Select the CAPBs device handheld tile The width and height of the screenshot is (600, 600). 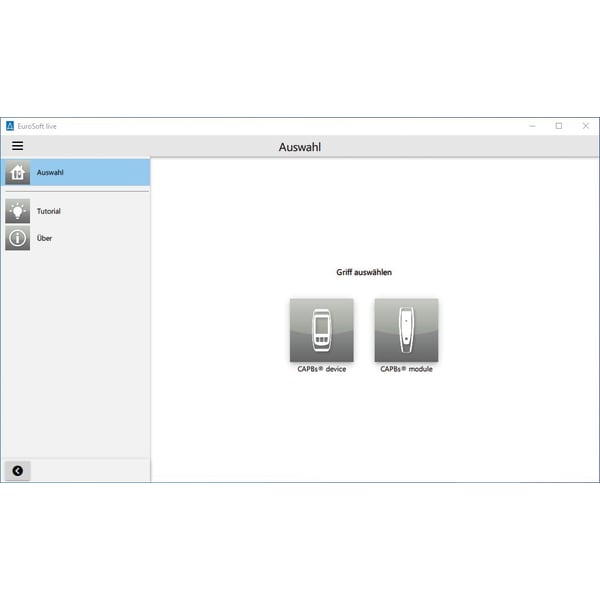[x=321, y=329]
